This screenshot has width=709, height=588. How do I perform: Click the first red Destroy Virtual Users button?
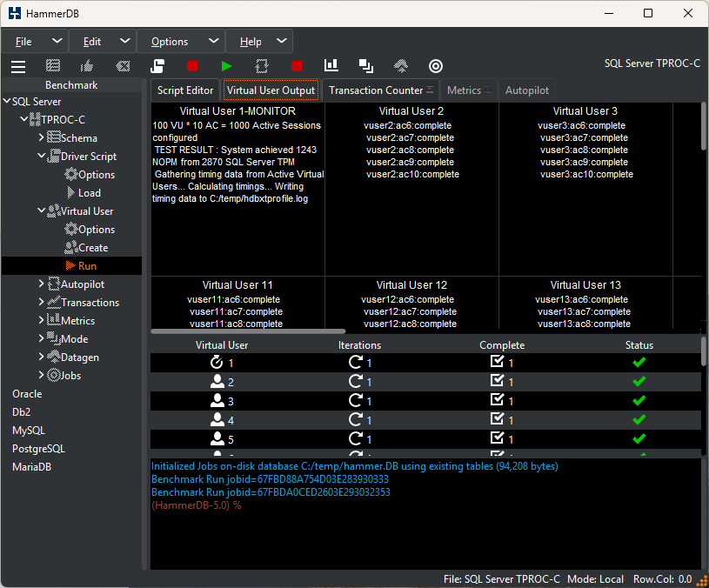(192, 66)
